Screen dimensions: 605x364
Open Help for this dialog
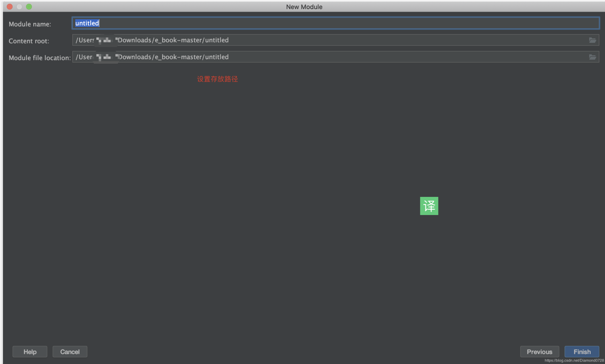[x=30, y=352]
